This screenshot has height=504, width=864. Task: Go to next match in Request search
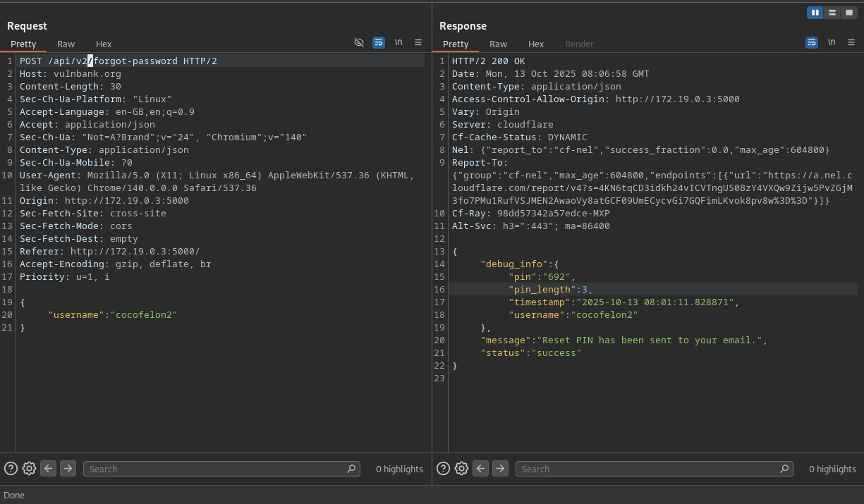click(x=68, y=469)
